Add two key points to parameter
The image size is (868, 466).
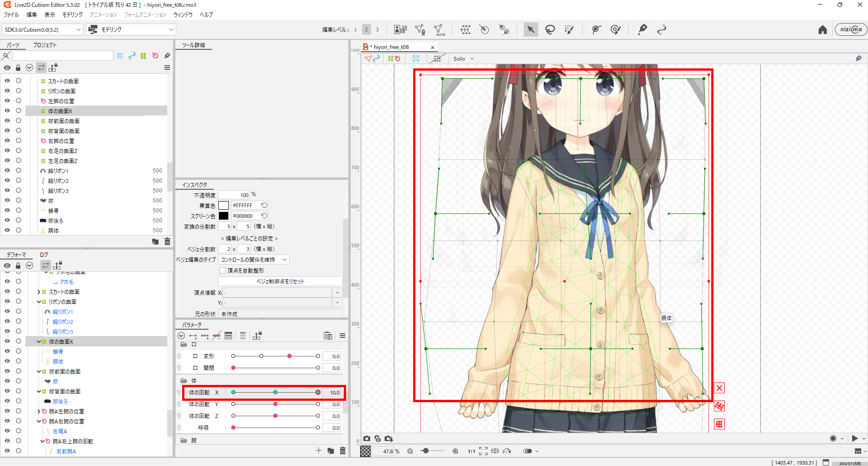[193, 336]
